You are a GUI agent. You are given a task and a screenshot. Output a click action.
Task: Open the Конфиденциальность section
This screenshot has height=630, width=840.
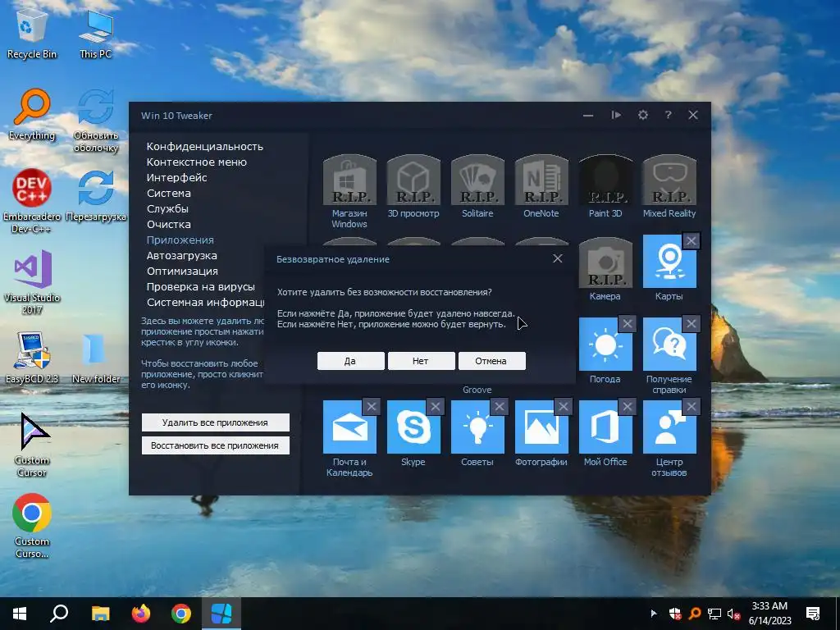click(204, 146)
